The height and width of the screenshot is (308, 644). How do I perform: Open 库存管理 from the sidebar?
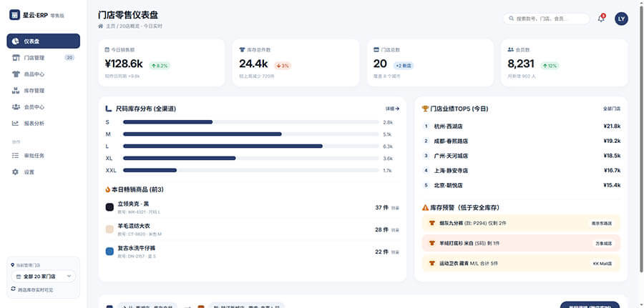[x=34, y=91]
